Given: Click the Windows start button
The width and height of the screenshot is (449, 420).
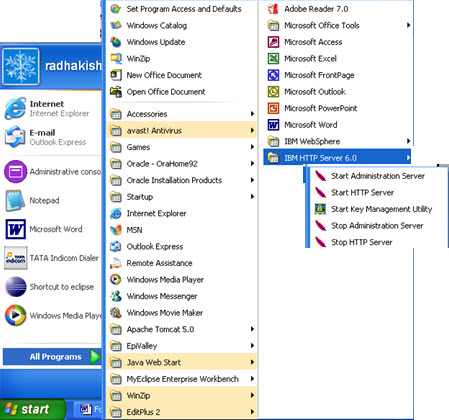Looking at the screenshot, I should tap(33, 409).
